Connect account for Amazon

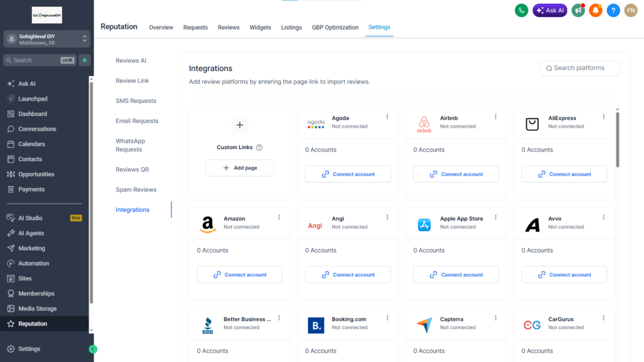point(240,275)
